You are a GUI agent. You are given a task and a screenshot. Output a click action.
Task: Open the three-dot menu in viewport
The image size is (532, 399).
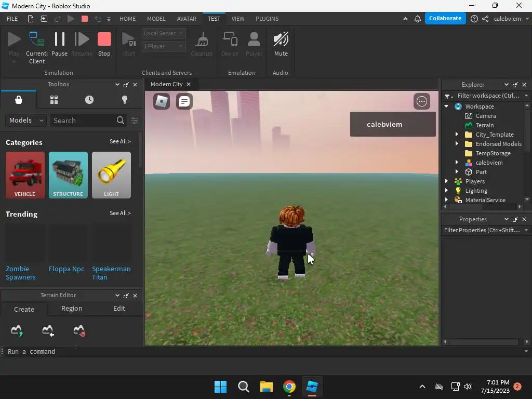click(x=421, y=101)
